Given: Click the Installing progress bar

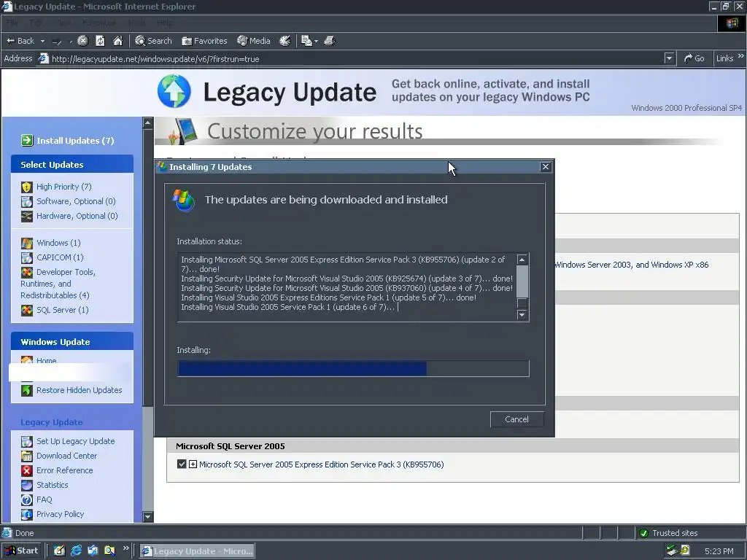Looking at the screenshot, I should click(x=353, y=368).
